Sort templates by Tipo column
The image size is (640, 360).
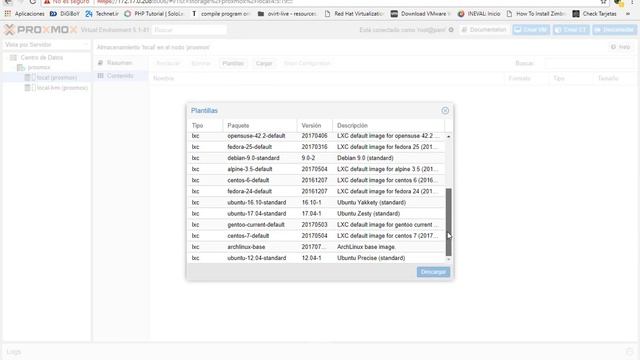(204, 125)
